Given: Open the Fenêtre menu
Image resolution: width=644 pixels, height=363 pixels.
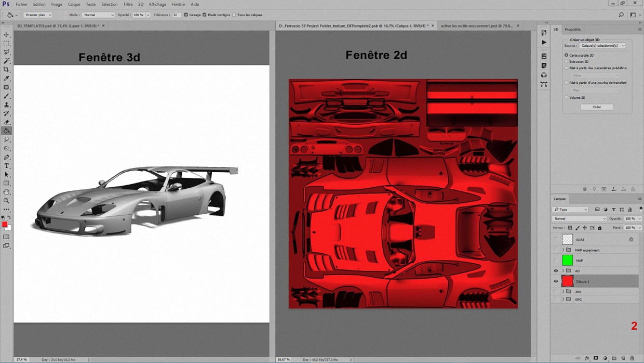Looking at the screenshot, I should [178, 4].
